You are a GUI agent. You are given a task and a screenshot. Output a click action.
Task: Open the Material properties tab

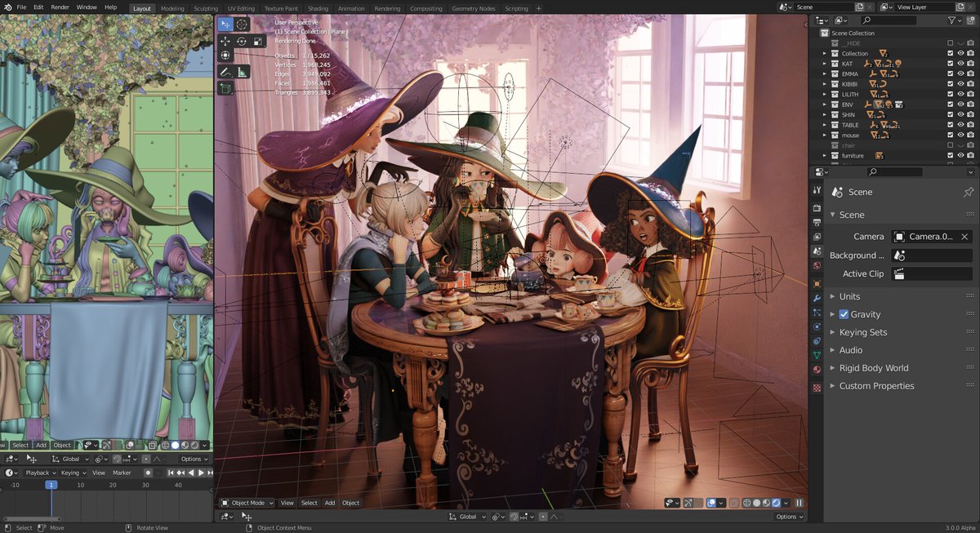click(817, 370)
